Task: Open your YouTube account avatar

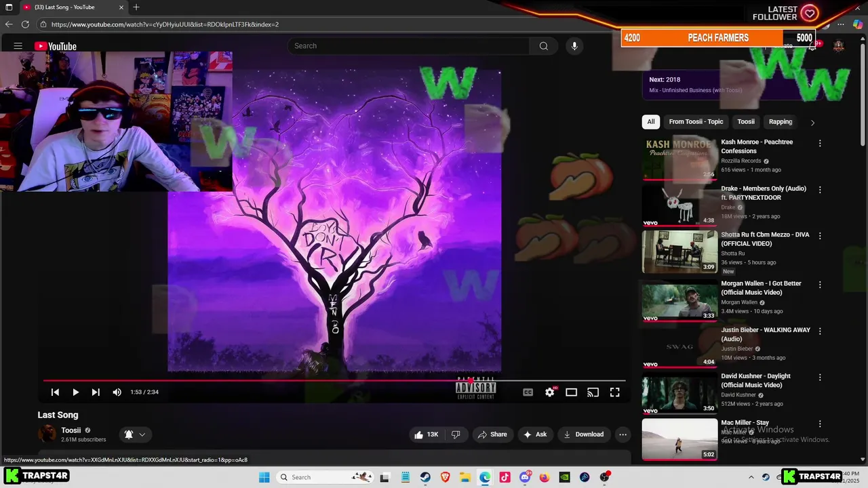Action: 839,46
